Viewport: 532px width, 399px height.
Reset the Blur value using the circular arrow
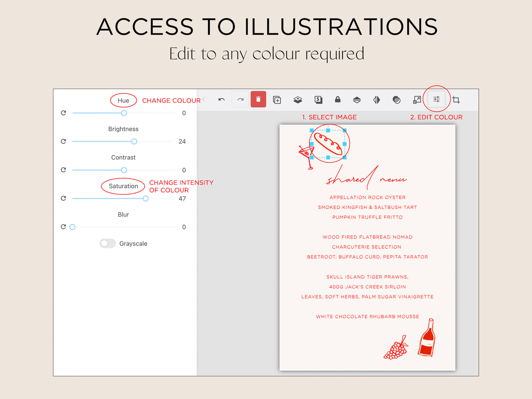(63, 227)
